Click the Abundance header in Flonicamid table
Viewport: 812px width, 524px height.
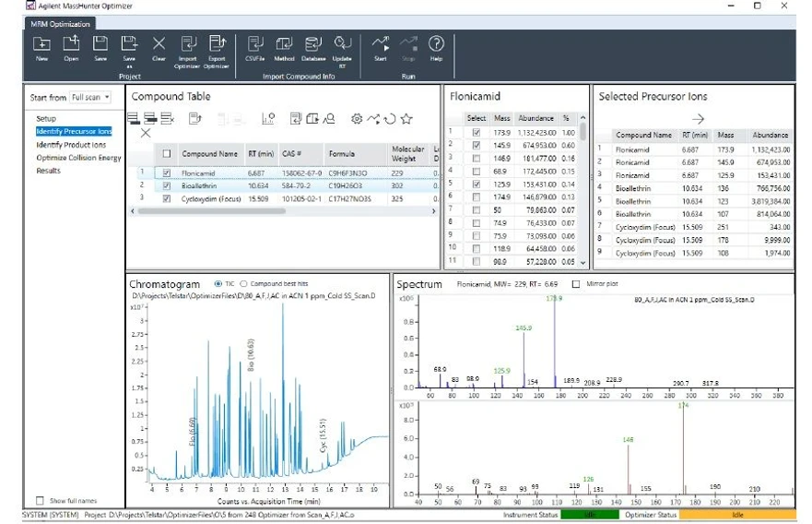[x=536, y=118]
